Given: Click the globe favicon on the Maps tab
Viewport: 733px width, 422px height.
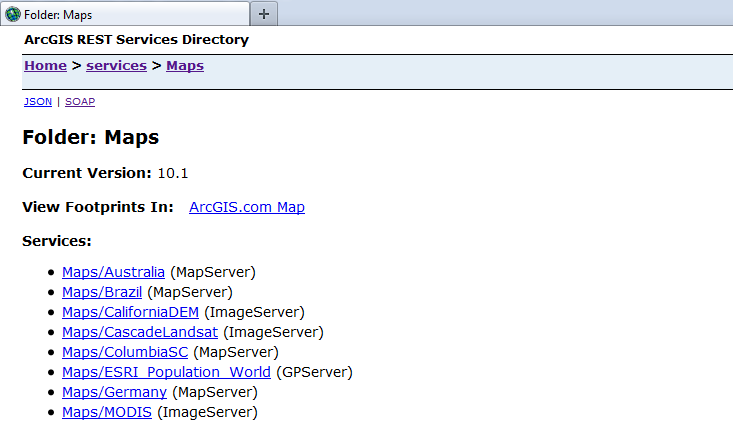Looking at the screenshot, I should pyautogui.click(x=12, y=13).
